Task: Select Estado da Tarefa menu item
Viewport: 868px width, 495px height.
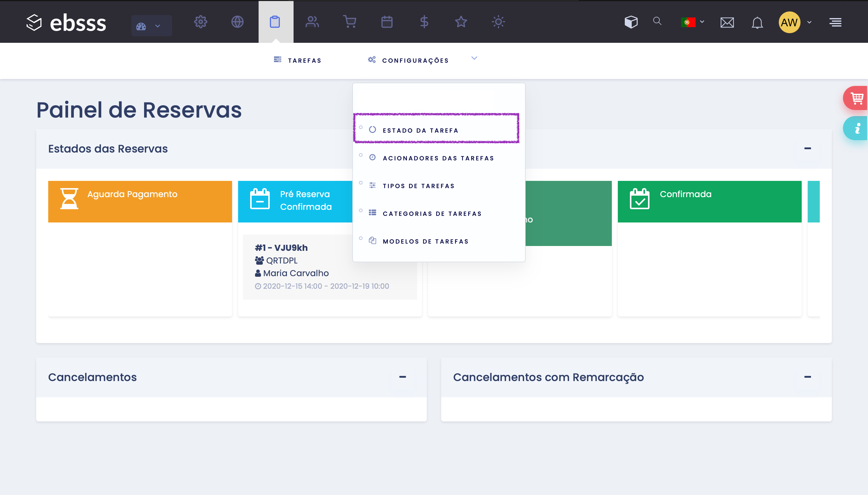Action: pyautogui.click(x=420, y=131)
